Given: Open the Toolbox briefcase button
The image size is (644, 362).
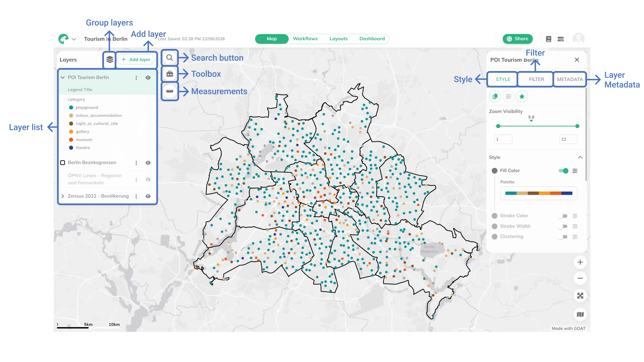Looking at the screenshot, I should 170,74.
